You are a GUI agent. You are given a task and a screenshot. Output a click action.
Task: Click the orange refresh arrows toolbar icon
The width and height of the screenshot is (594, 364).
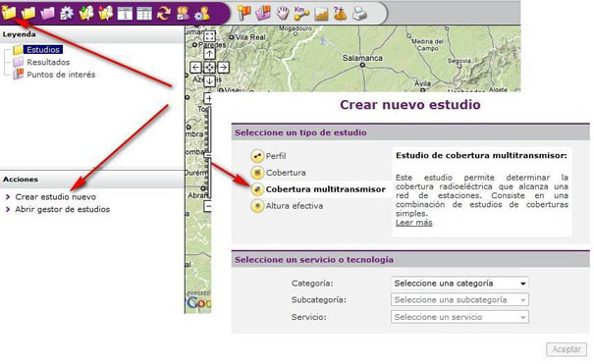click(x=164, y=13)
